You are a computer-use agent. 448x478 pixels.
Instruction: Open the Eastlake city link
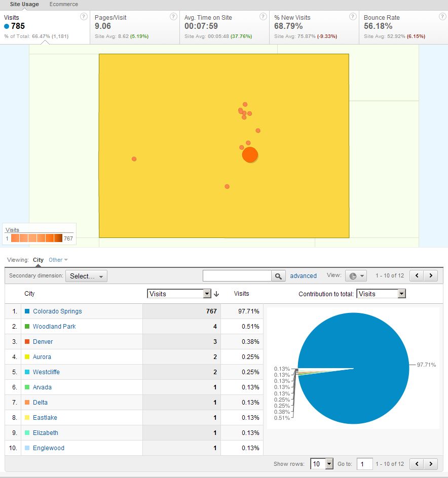(45, 418)
